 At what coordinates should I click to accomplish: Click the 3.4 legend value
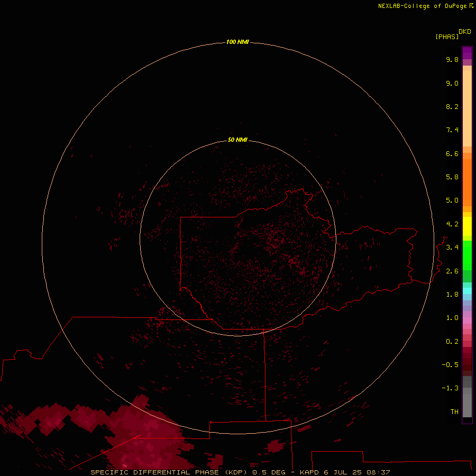(452, 247)
